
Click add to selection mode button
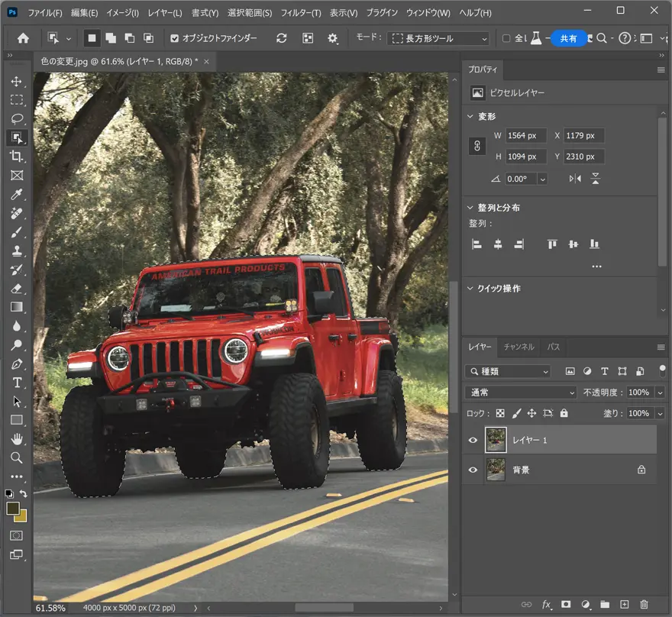pos(111,38)
